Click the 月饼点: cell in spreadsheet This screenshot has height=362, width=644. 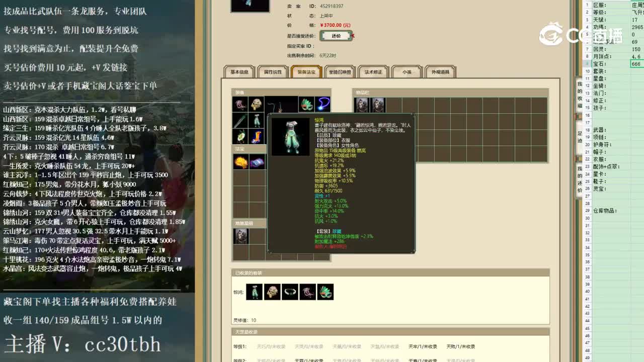611,57
